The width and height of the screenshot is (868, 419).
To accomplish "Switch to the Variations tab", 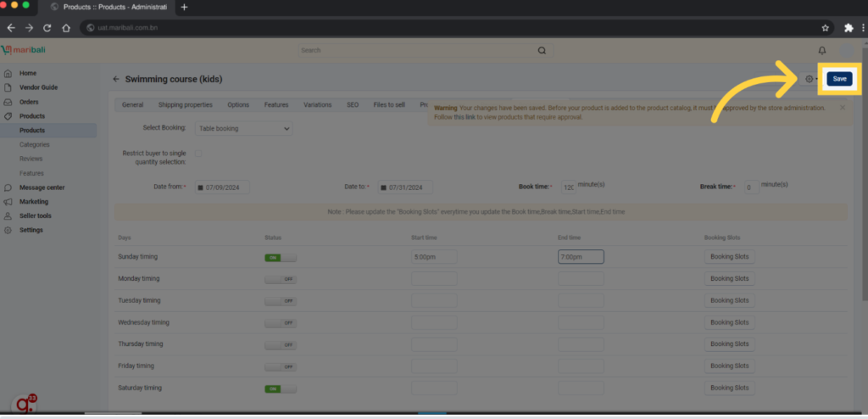I will click(x=318, y=105).
